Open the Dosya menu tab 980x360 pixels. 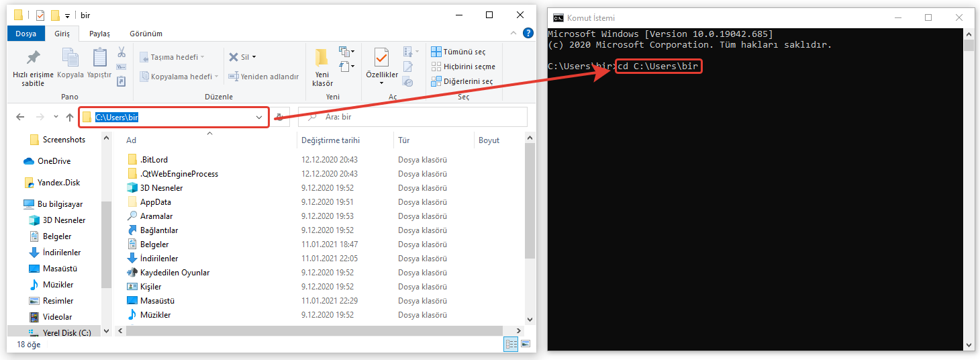tap(26, 34)
